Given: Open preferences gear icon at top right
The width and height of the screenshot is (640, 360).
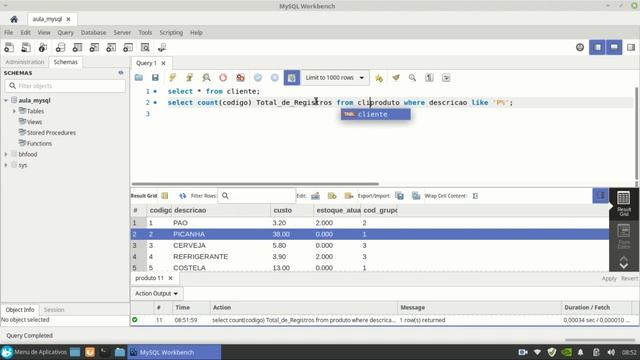Looking at the screenshot, I should 580,47.
